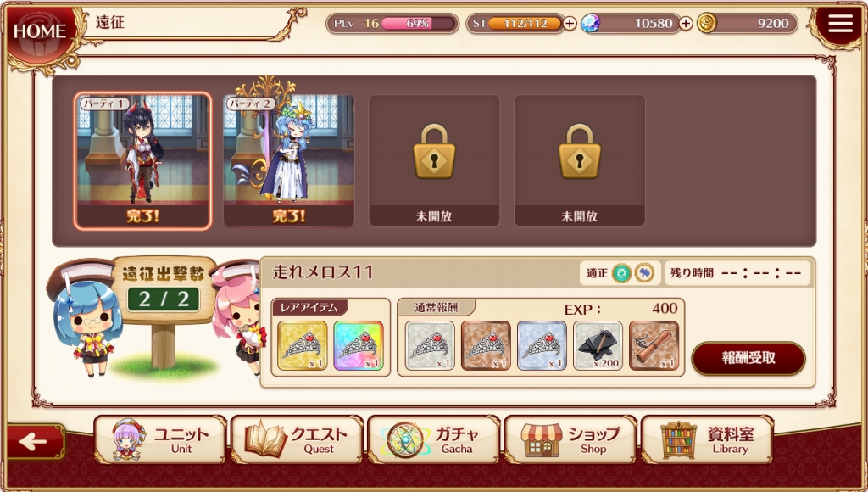Screen dimensions: 868x492
Task: Select the completed Party 1 expedition
Action: 142,160
